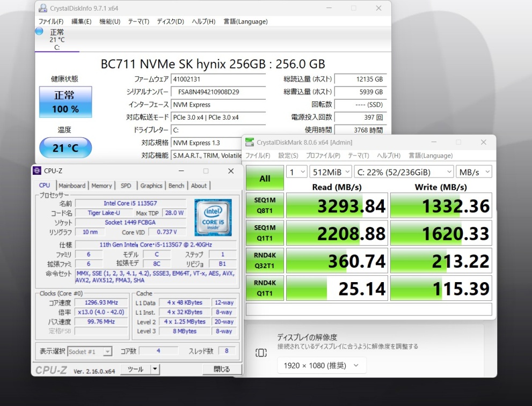This screenshot has height=406, width=532.
Task: Expand the 512MiB test size dropdown
Action: point(331,172)
